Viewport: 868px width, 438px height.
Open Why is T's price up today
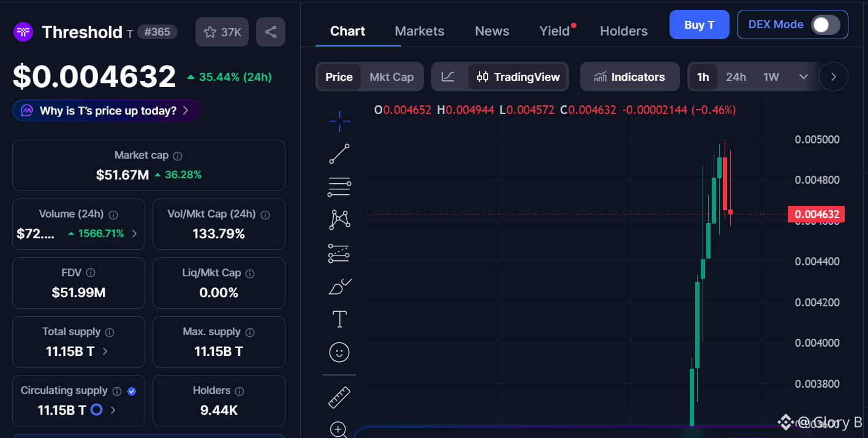point(106,110)
